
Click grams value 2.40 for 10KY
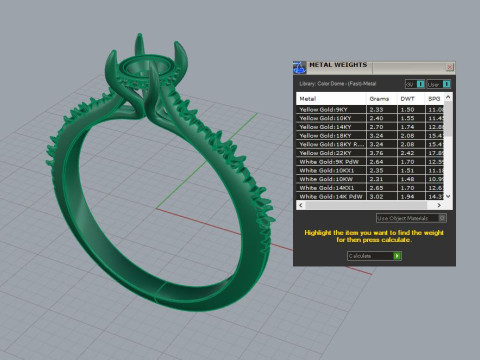(x=376, y=118)
